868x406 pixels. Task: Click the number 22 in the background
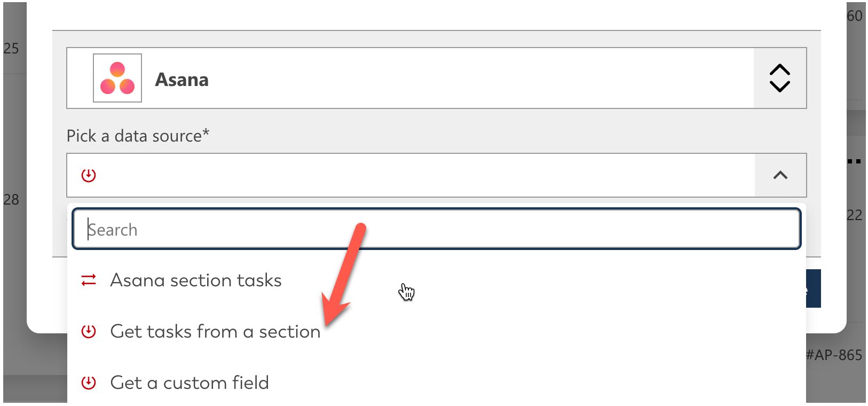(x=854, y=215)
